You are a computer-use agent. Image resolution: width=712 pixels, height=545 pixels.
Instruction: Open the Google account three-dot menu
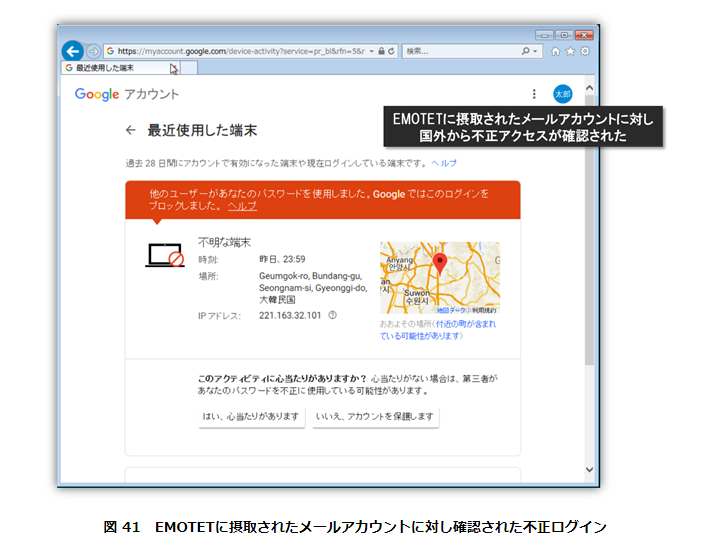point(534,94)
